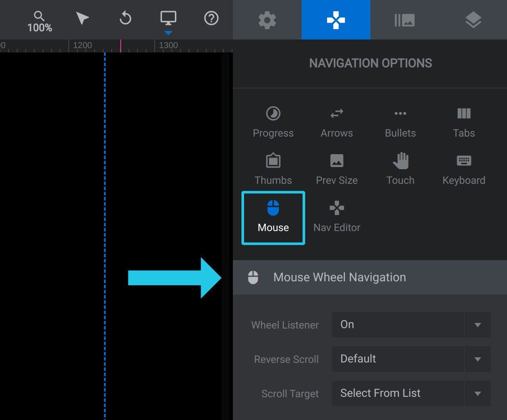Viewport: 507px width, 420px height.
Task: Open the layers stack tab
Action: pyautogui.click(x=473, y=20)
